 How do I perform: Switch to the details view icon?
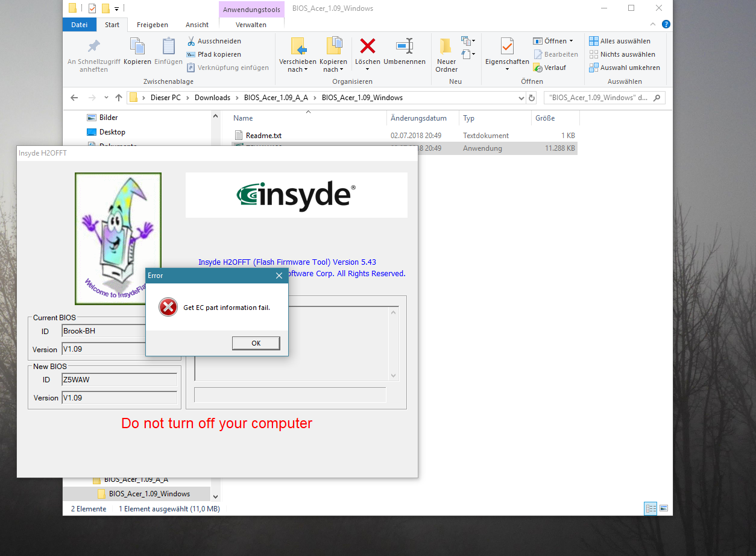pos(651,508)
